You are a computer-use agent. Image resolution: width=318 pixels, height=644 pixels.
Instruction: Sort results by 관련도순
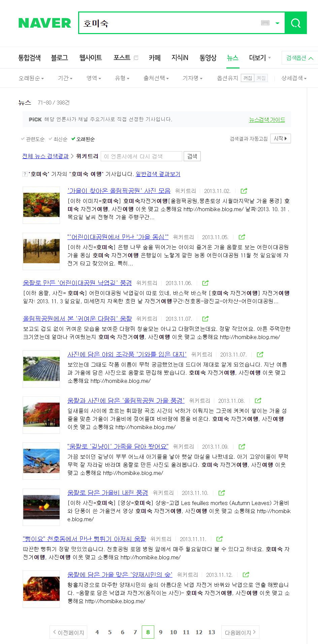[x=33, y=139]
